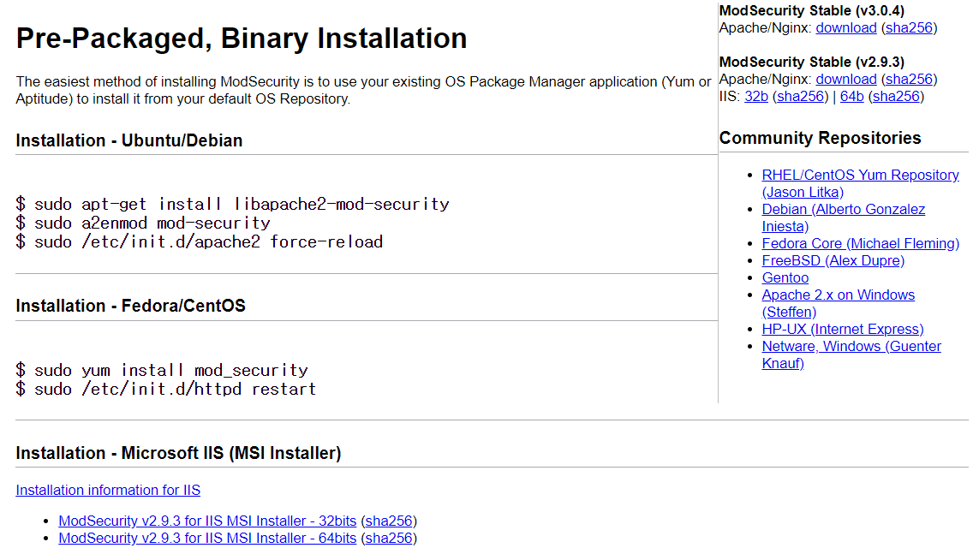
Task: Open sha256 link next to IIS 64b
Action: point(896,97)
